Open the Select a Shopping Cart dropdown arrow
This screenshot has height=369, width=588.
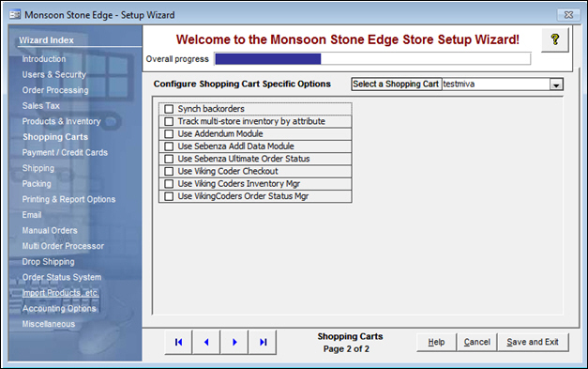(556, 85)
